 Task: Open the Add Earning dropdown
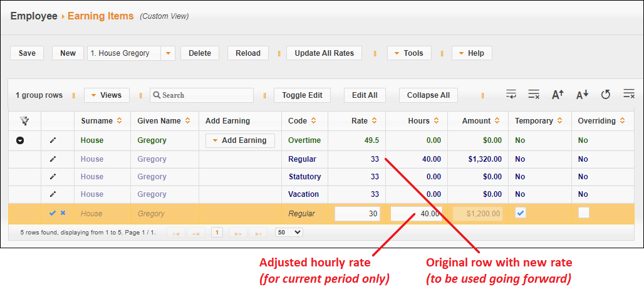pos(240,140)
